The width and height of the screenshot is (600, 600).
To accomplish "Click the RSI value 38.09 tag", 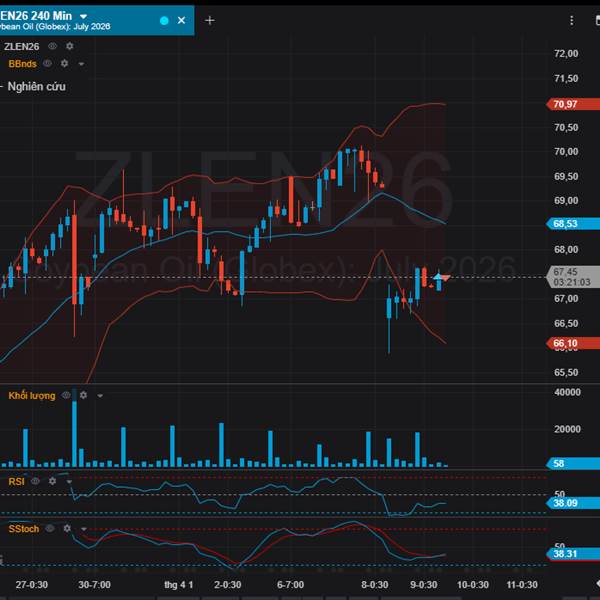I will pyautogui.click(x=573, y=503).
